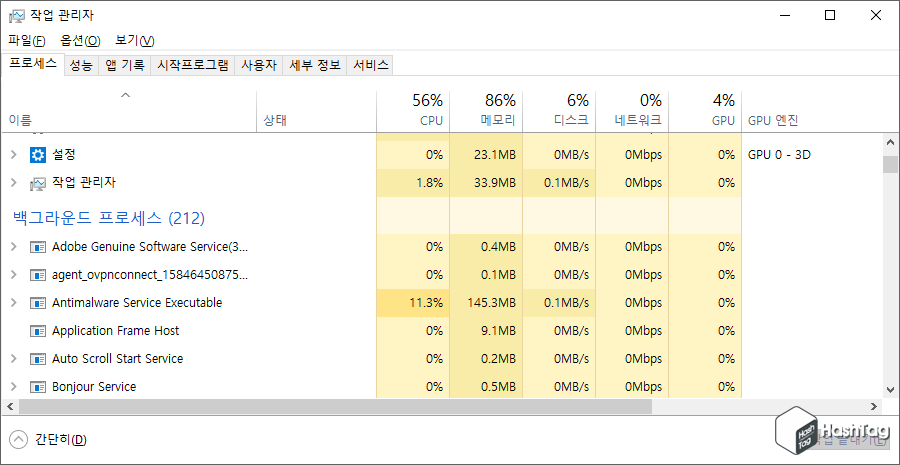The height and width of the screenshot is (465, 900).
Task: Expand the Bonjour Service row
Action: 14,386
